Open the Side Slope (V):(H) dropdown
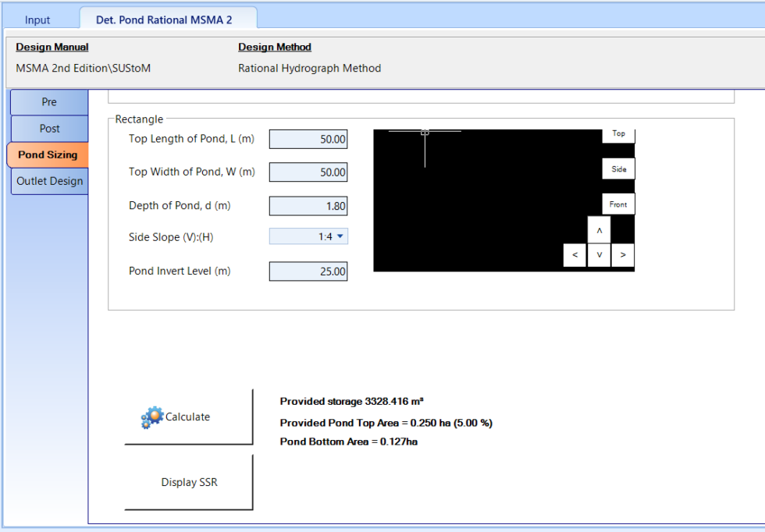 pos(338,236)
